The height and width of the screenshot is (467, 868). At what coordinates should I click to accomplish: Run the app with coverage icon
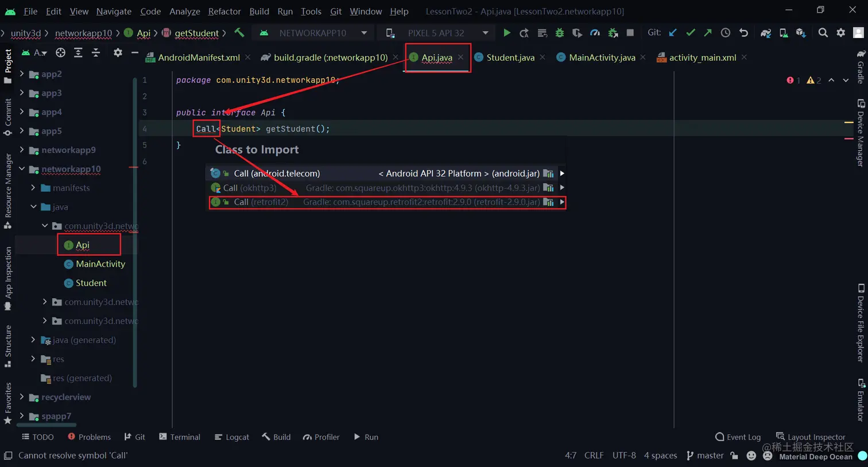click(577, 33)
